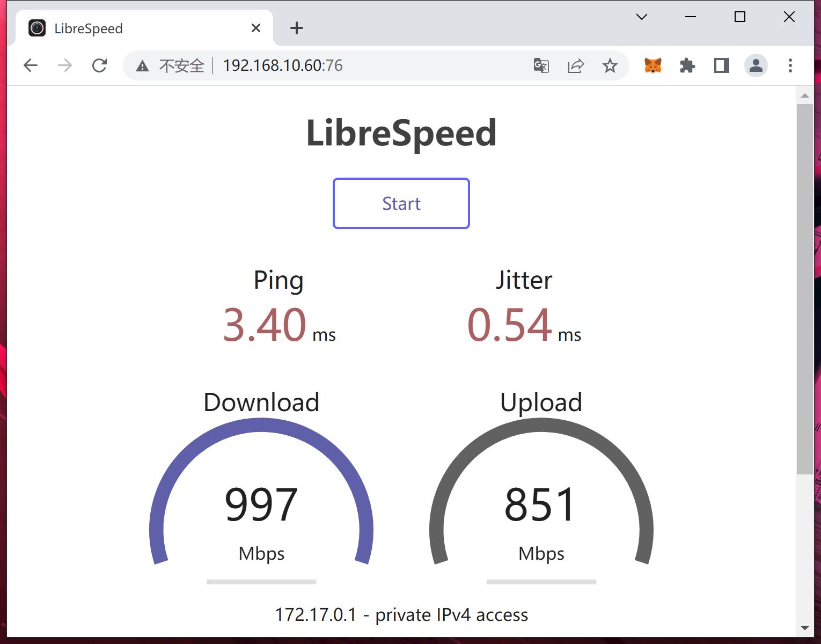
Task: Toggle the browser side panel
Action: click(722, 65)
